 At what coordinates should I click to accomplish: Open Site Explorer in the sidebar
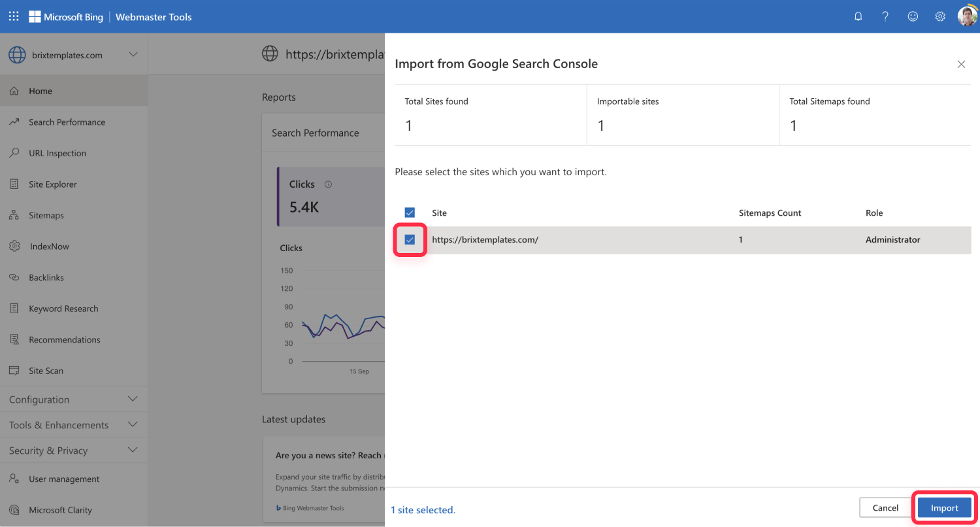pyautogui.click(x=74, y=184)
